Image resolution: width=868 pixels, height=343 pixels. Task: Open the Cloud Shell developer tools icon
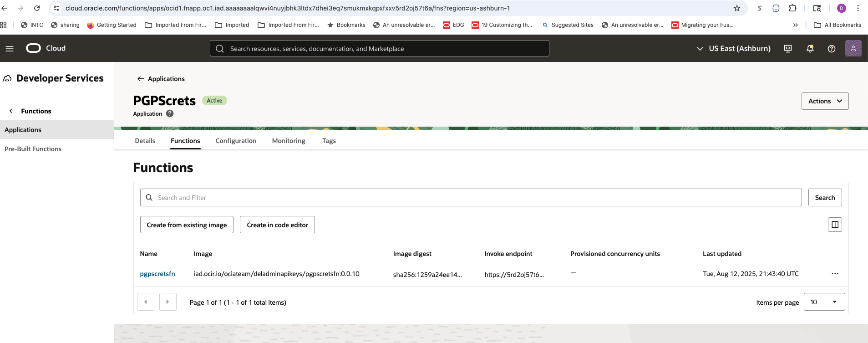788,49
